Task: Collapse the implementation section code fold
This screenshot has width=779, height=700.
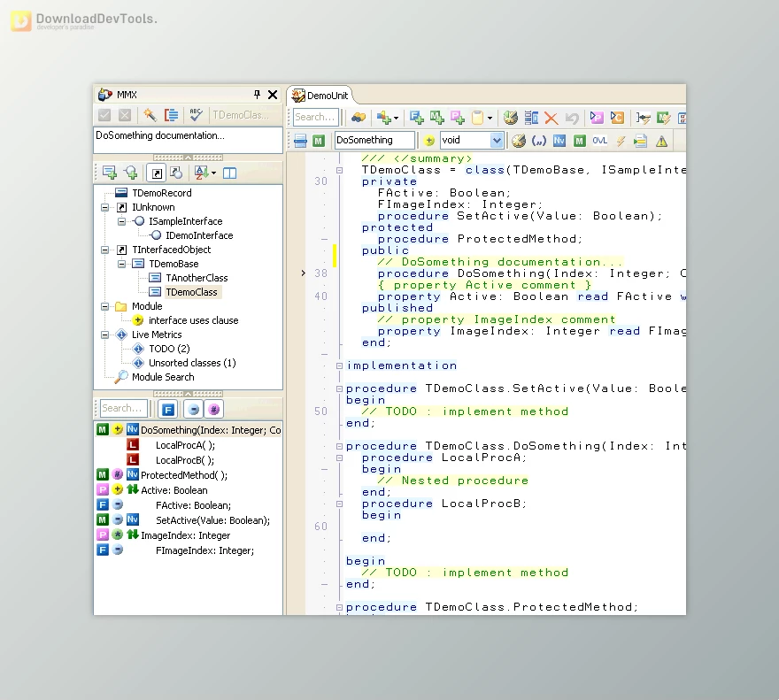Action: point(339,365)
